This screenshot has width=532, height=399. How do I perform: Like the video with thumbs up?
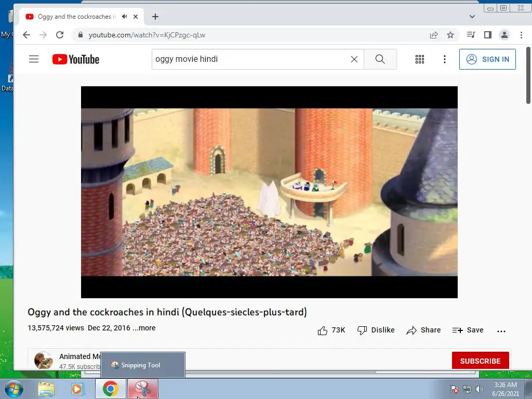pyautogui.click(x=331, y=330)
